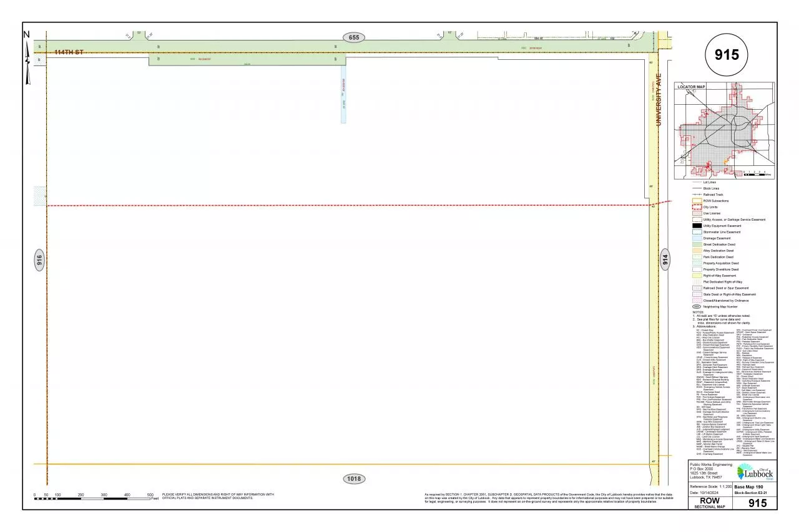
Task: Click the ROW SECTIONAL MAP title cell
Action: point(709,503)
